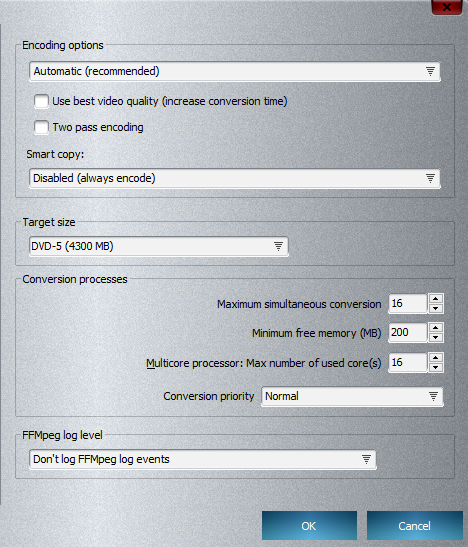Click the Minimum free memory value field
This screenshot has width=468, height=547.
tap(407, 332)
